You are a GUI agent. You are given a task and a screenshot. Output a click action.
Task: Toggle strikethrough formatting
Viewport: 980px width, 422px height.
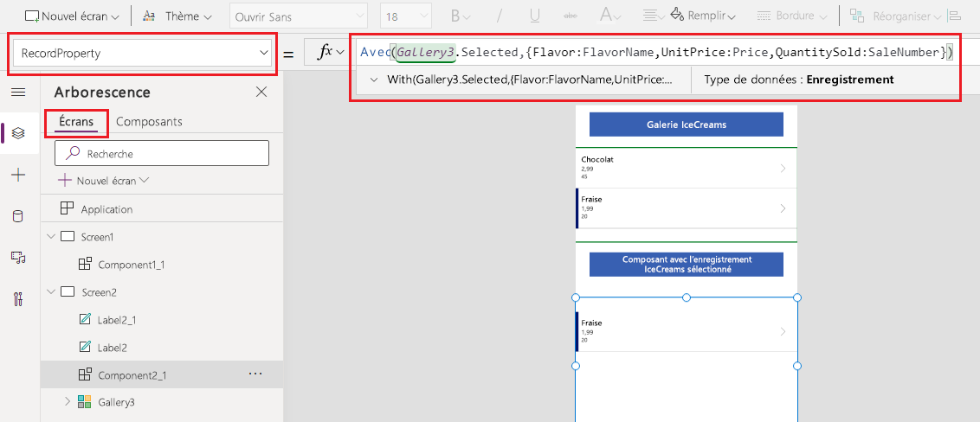point(571,16)
